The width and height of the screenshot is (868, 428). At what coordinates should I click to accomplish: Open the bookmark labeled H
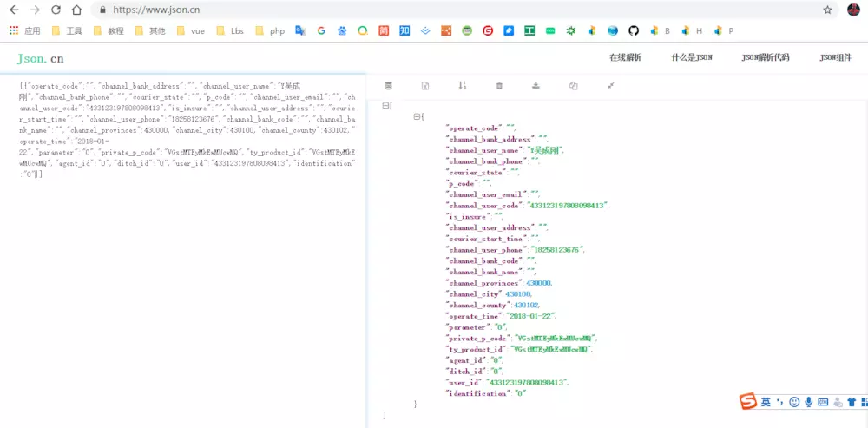pos(692,31)
